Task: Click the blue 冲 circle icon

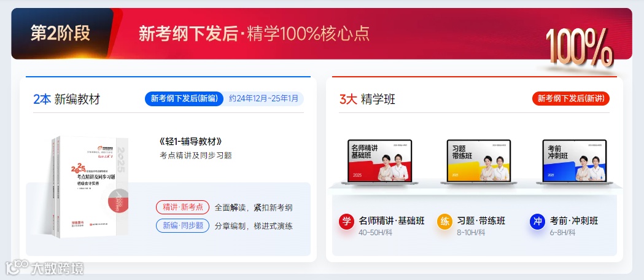Action: click(537, 222)
